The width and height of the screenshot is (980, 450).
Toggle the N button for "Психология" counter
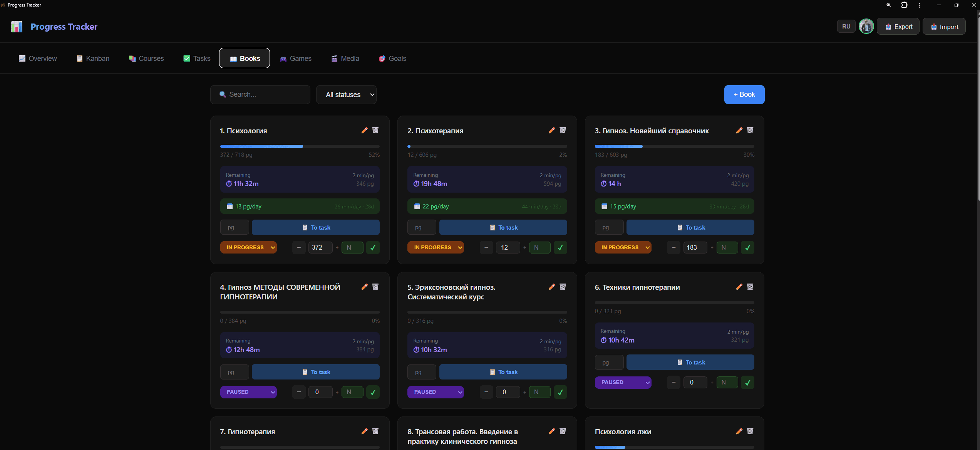point(352,247)
